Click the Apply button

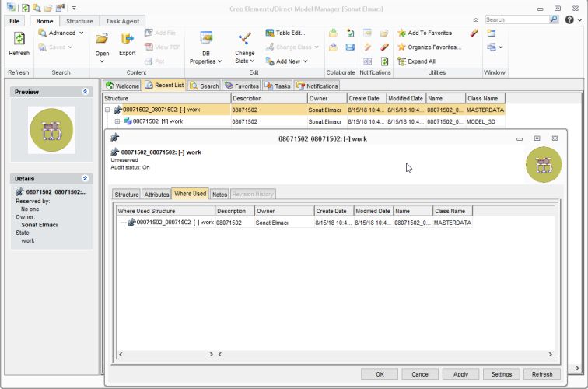[x=460, y=374]
